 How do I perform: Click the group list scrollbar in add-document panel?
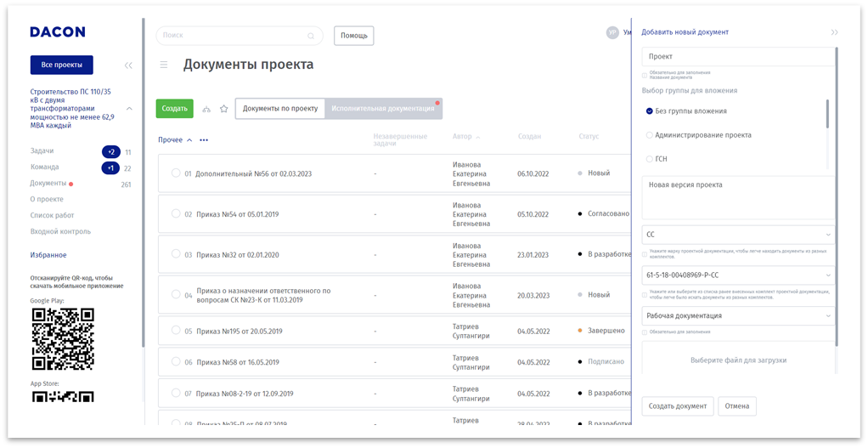click(x=827, y=114)
